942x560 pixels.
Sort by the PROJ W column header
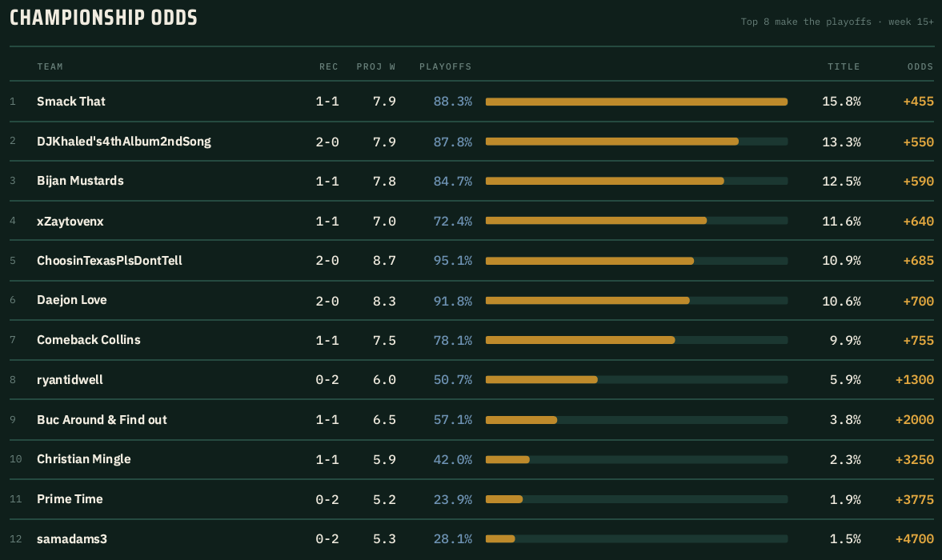pos(376,66)
